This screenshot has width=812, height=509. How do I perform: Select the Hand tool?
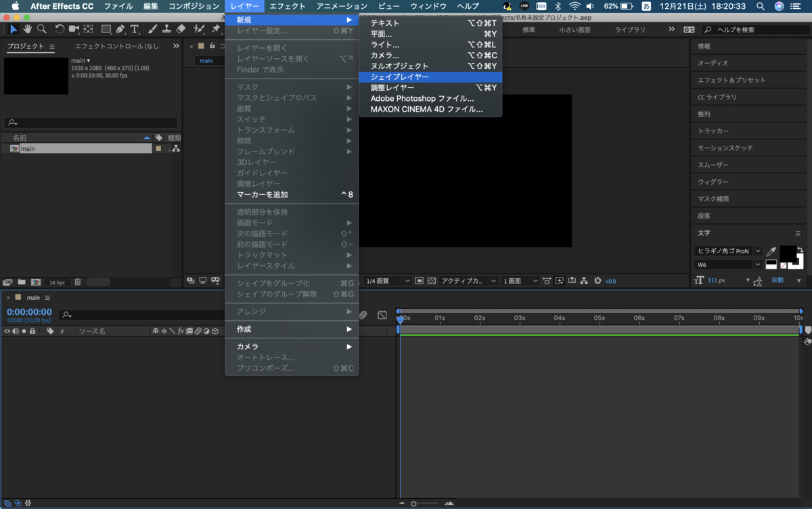(x=28, y=29)
